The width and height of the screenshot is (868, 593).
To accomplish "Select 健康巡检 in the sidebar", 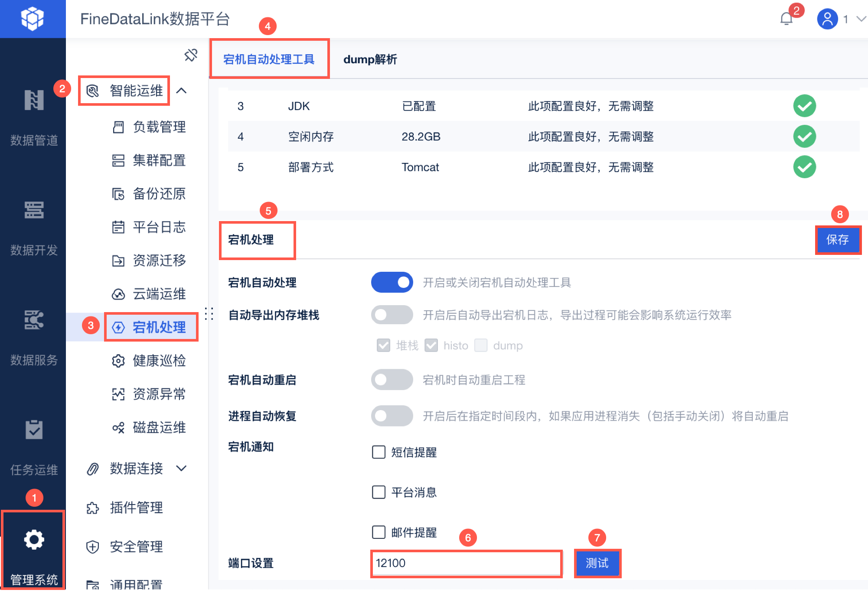I will [x=159, y=361].
